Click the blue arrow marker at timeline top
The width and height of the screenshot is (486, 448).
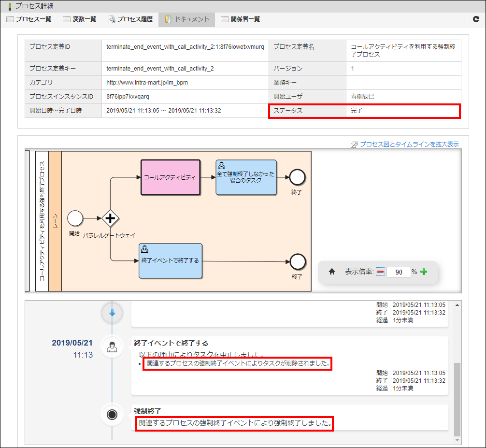coord(112,313)
